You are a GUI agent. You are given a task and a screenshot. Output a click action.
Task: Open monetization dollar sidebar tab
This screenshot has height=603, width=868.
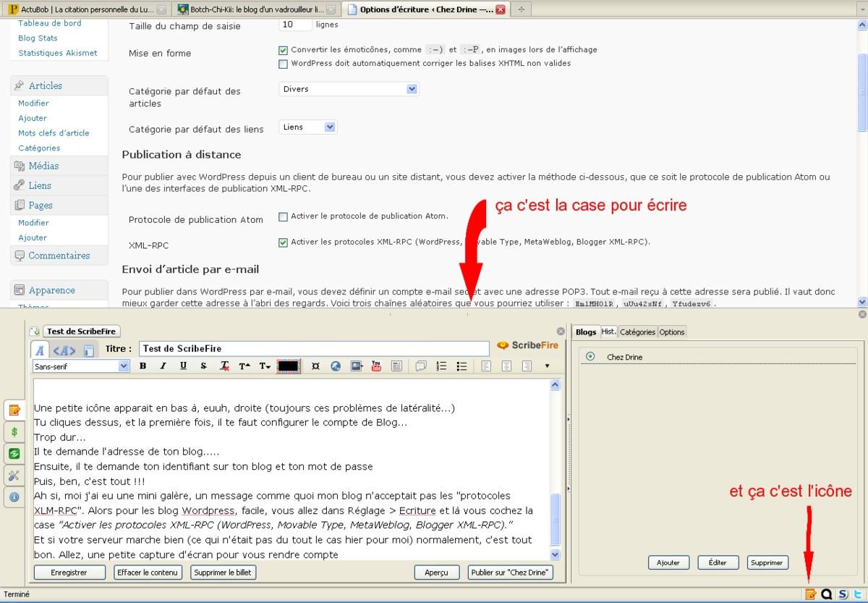pos(14,432)
